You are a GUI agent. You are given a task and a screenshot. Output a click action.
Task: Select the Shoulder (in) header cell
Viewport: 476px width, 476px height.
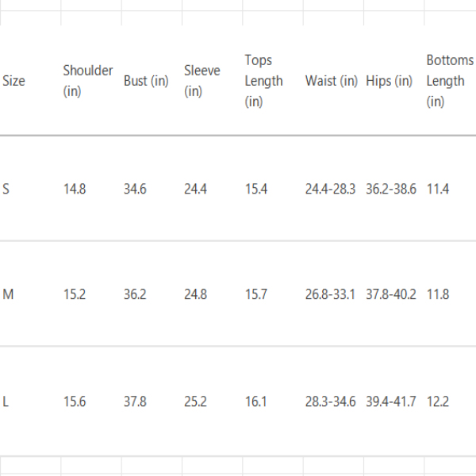87,81
